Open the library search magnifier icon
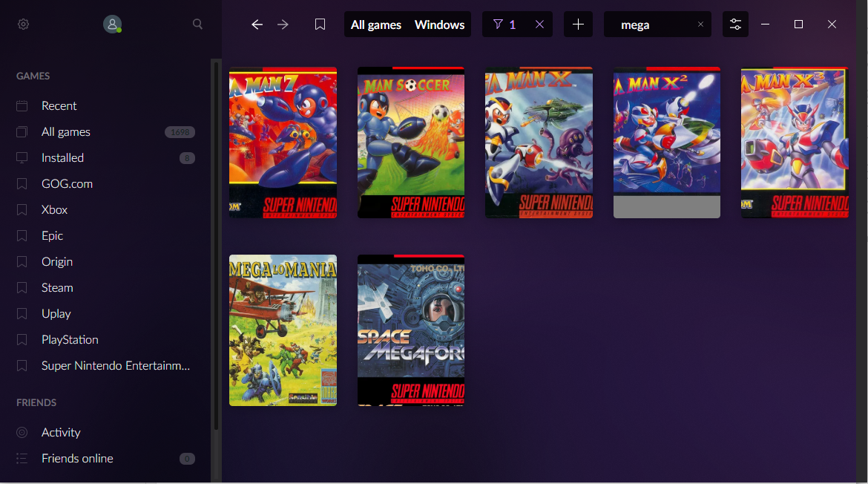The height and width of the screenshot is (484, 868). click(x=197, y=24)
